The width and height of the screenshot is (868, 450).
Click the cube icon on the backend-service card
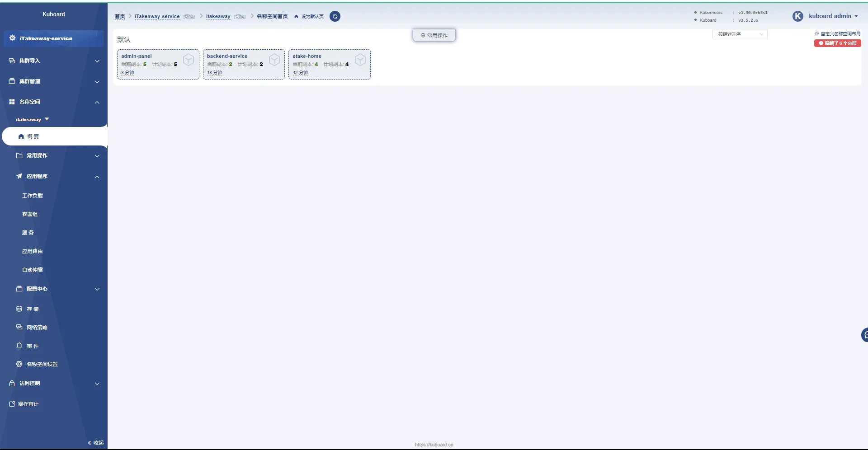click(x=274, y=60)
